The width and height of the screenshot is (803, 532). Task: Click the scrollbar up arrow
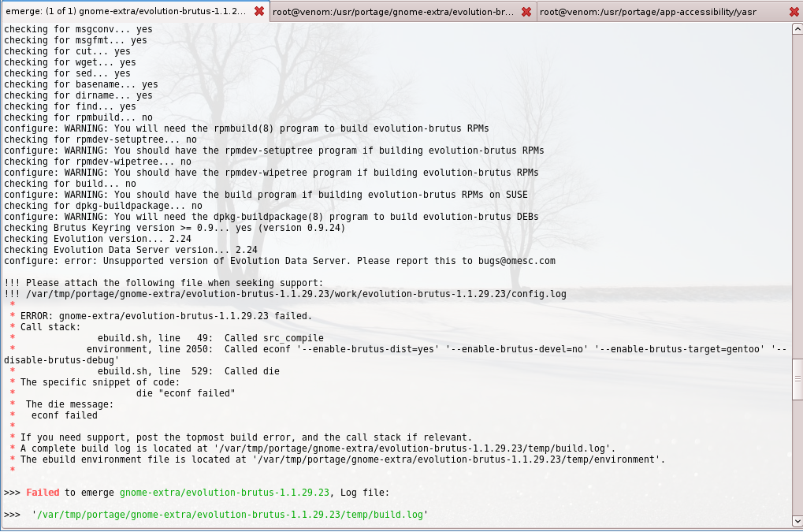pos(797,29)
